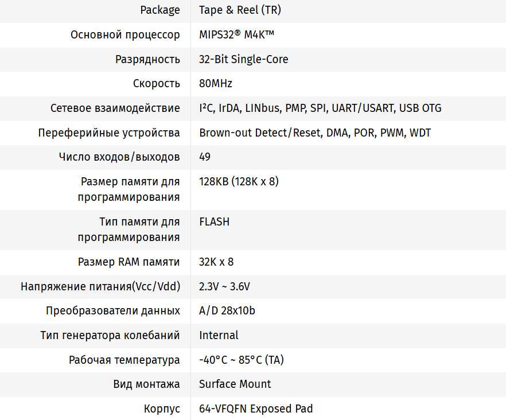Select the "49" inputs/outputs value

[x=205, y=157]
